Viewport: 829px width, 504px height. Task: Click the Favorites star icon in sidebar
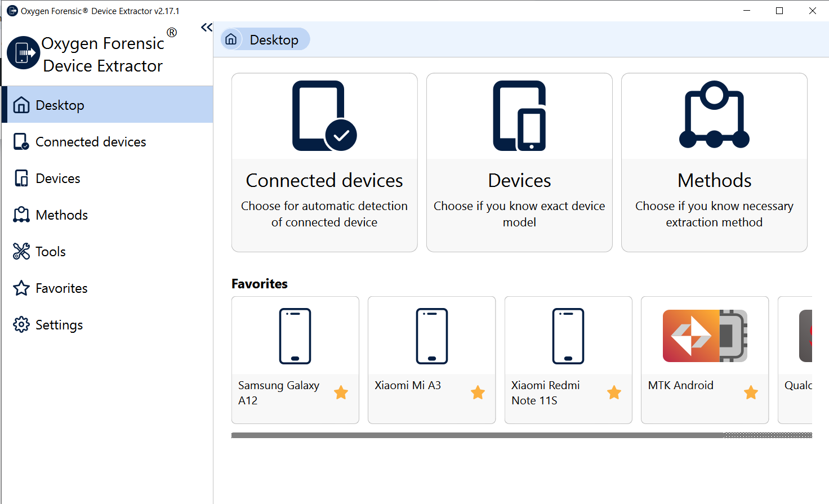click(x=21, y=288)
